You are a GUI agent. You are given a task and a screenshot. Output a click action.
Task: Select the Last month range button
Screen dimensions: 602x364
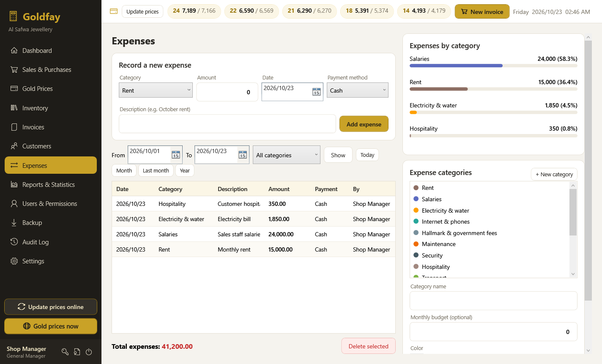coord(156,170)
